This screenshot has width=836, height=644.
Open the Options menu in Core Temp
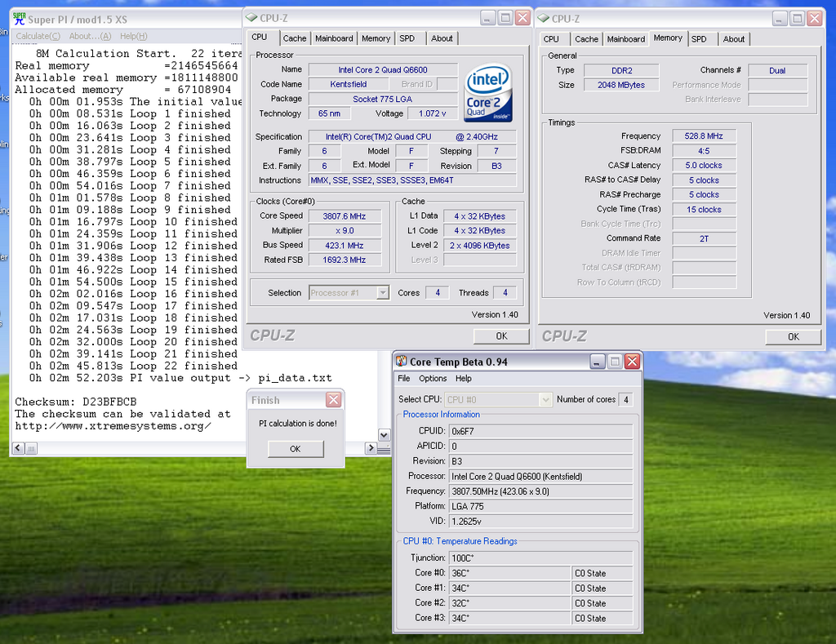click(x=433, y=379)
